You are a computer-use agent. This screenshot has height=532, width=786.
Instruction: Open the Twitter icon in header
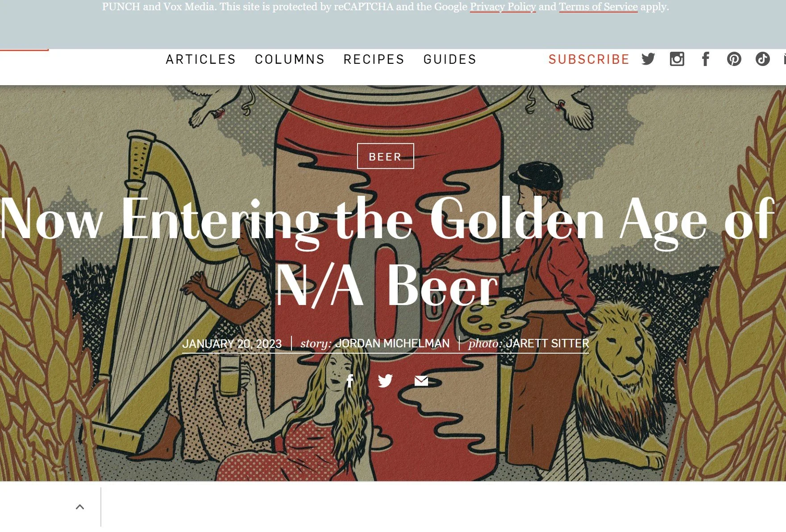pos(648,59)
